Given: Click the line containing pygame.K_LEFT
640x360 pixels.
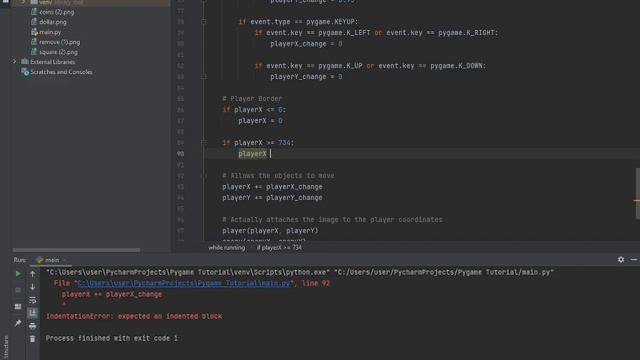Looking at the screenshot, I should [x=376, y=33].
